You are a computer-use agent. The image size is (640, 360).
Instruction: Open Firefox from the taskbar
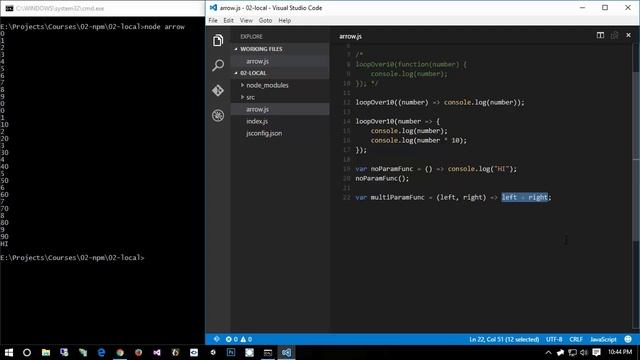point(138,352)
